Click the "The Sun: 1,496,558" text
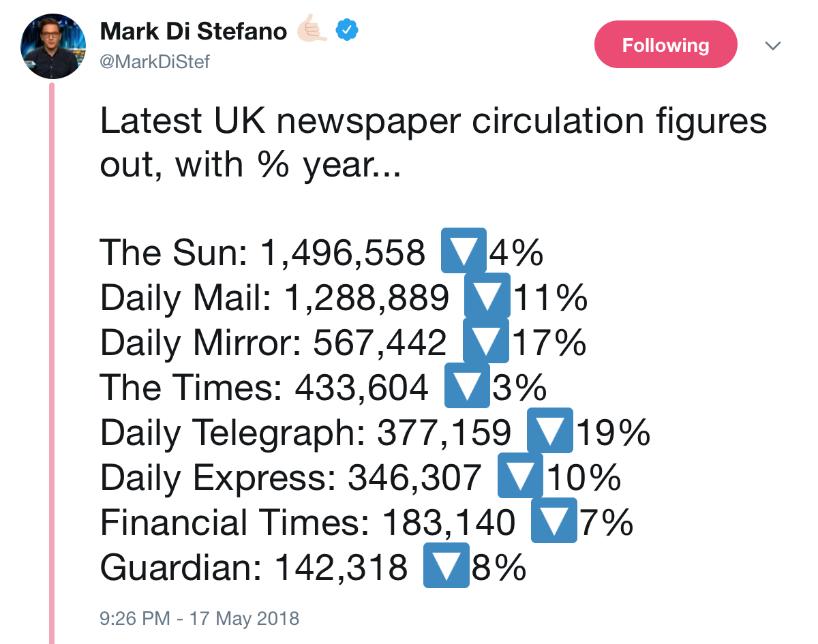 pyautogui.click(x=262, y=253)
